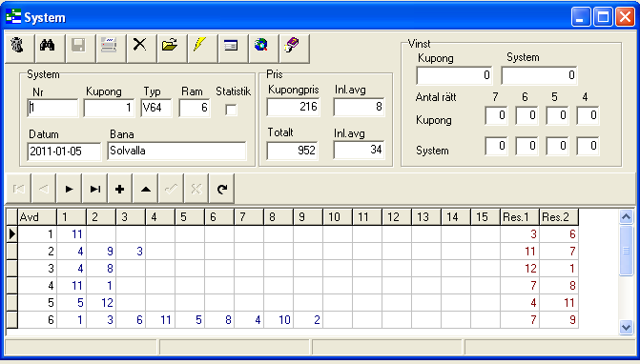This screenshot has height=364, width=640.
Task: Click Res.2 value 9 in Avd 6 row
Action: coord(559,320)
